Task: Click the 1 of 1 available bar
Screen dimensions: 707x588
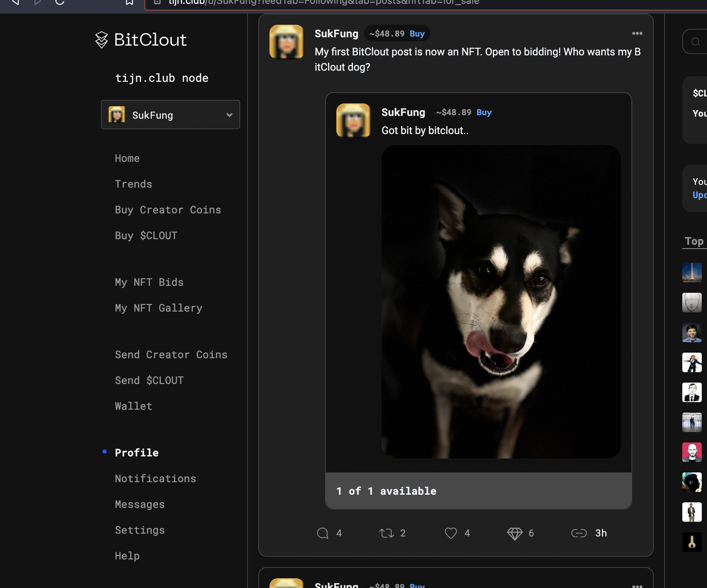Action: tap(478, 491)
